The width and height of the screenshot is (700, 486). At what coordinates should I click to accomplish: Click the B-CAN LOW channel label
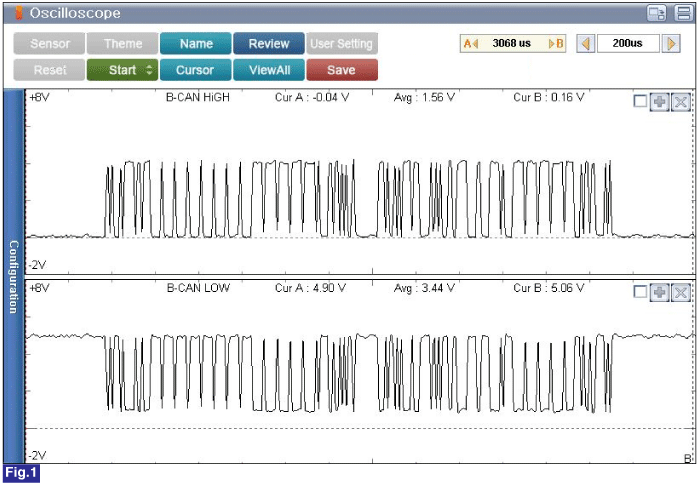pyautogui.click(x=198, y=288)
